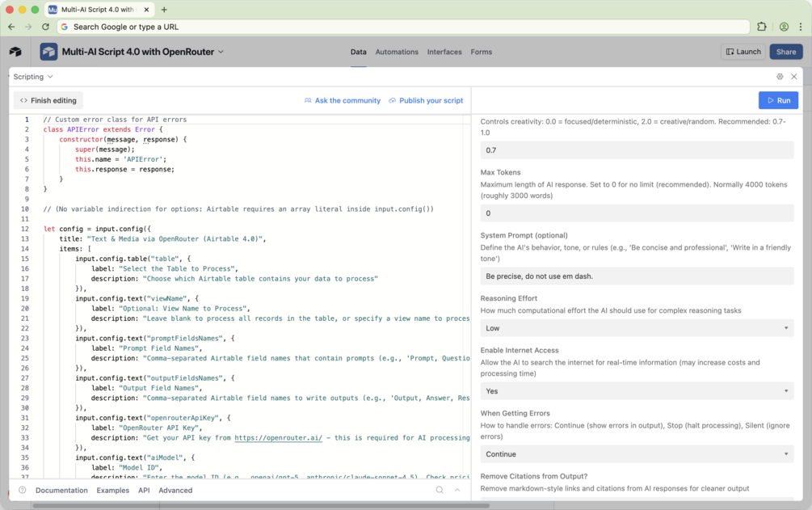Open the When Getting Errors dropdown

(637, 454)
